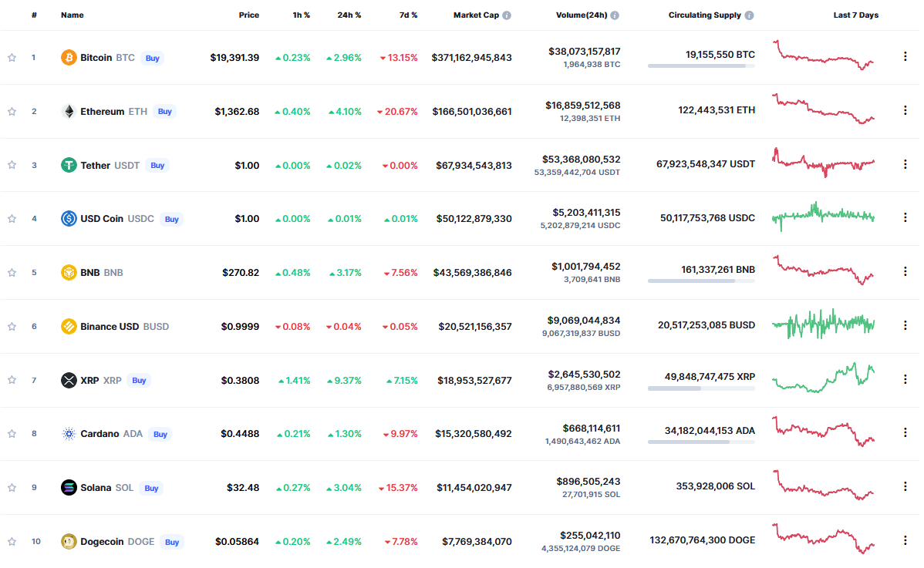Click the Circulating Supply info icon
924x568 pixels.
(749, 15)
